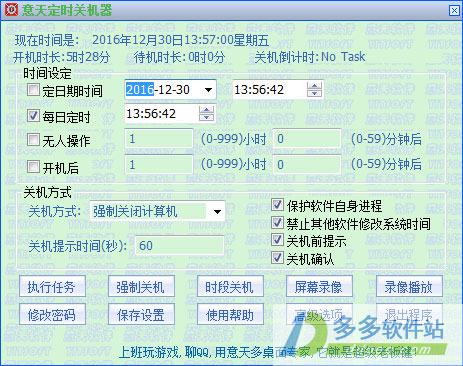Click the 强制关机 button
This screenshot has height=366, width=463.
tap(141, 287)
